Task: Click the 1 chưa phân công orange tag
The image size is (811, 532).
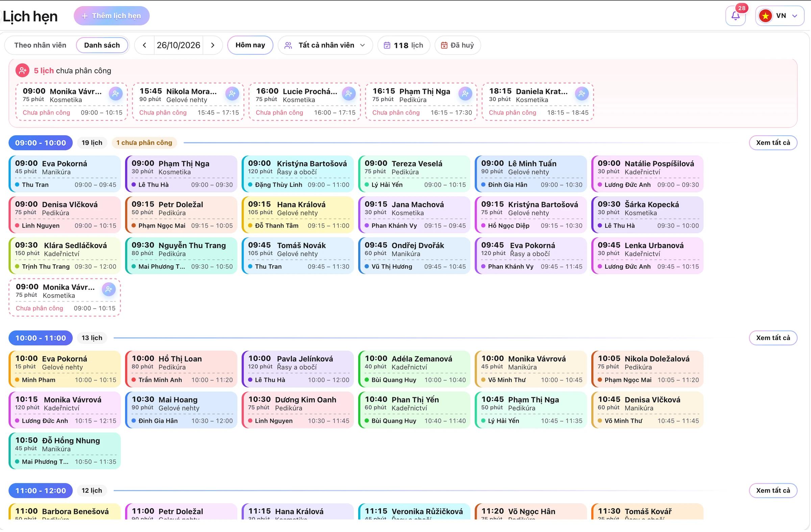Action: [144, 143]
